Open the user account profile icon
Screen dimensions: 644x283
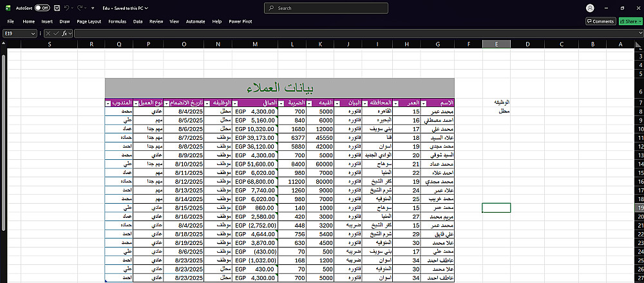[x=590, y=8]
